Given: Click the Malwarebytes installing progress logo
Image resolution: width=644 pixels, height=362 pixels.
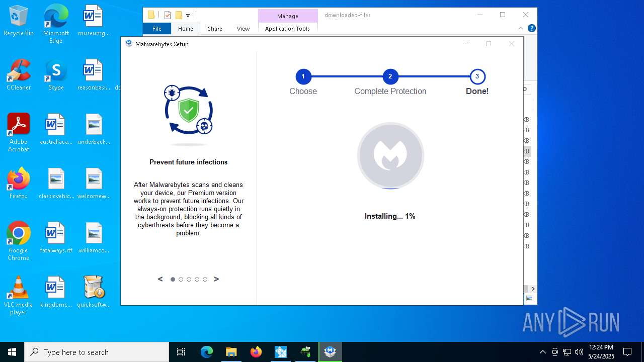Looking at the screenshot, I should pos(390,156).
